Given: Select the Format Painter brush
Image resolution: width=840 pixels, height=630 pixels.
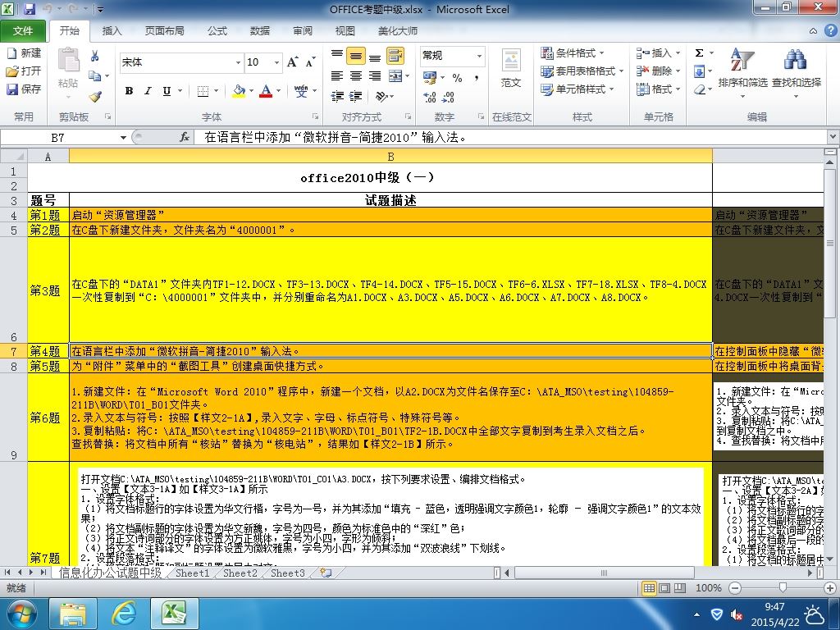Looking at the screenshot, I should (95, 97).
